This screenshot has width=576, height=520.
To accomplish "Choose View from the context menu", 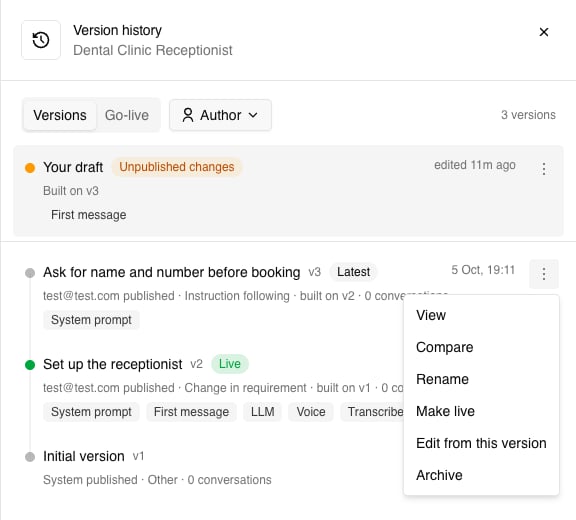I will pyautogui.click(x=481, y=315).
